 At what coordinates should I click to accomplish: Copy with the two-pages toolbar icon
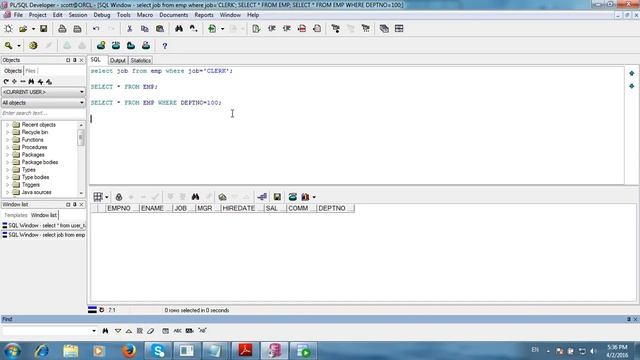pos(144,29)
